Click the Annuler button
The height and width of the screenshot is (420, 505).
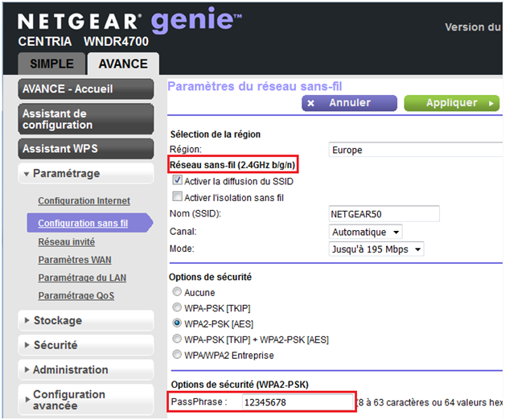click(x=350, y=103)
